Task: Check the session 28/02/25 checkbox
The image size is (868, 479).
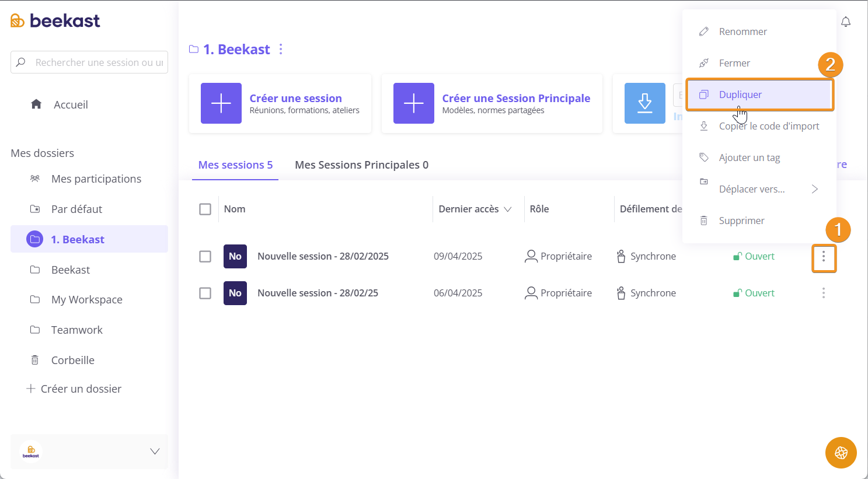Action: pyautogui.click(x=205, y=293)
